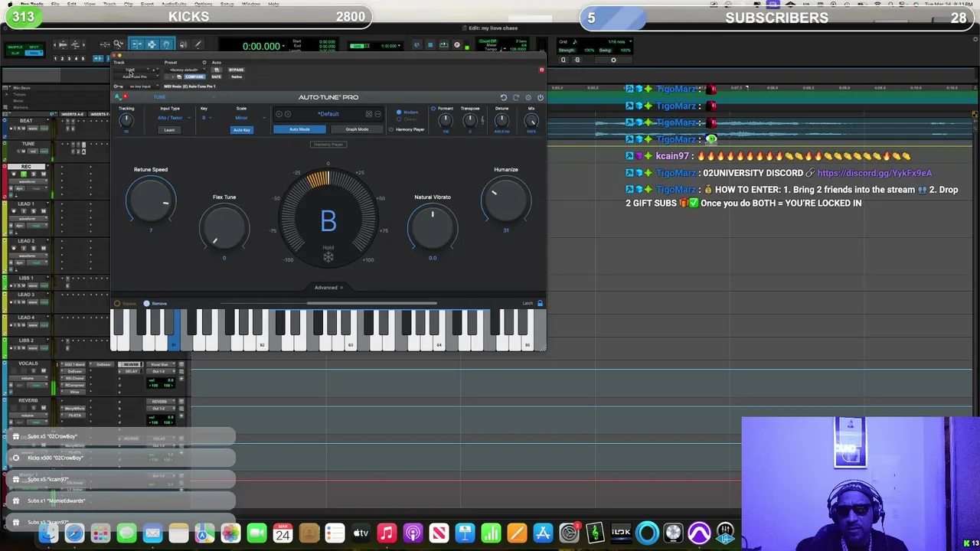Toggle the SAFE automation button

coord(216,77)
